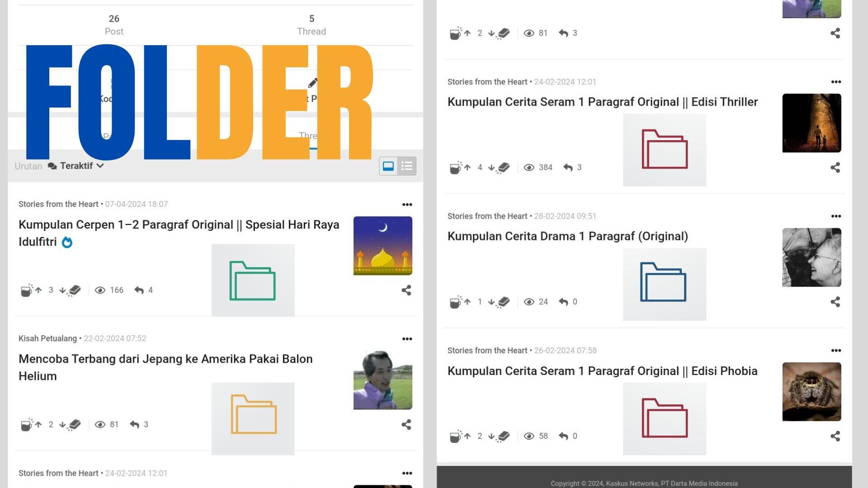Open Stories from the Heart category above Thriller thread

(x=487, y=82)
